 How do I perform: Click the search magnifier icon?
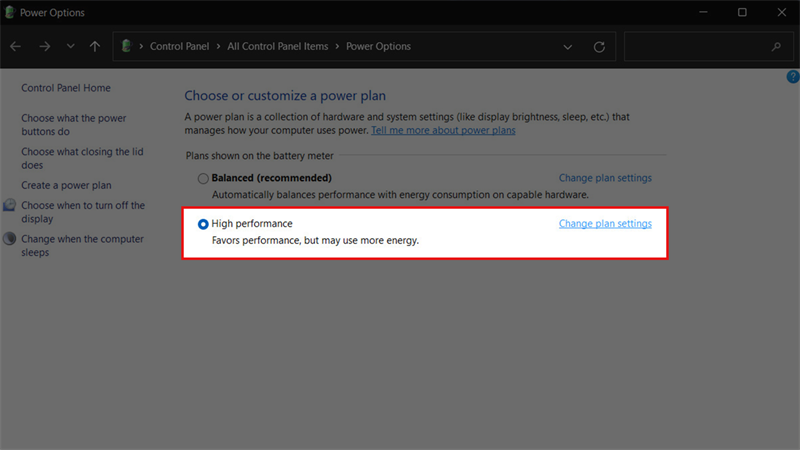(776, 46)
